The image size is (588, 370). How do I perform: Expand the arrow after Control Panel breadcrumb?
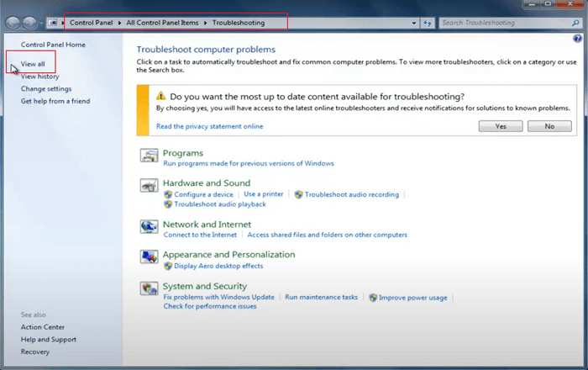[x=121, y=23]
